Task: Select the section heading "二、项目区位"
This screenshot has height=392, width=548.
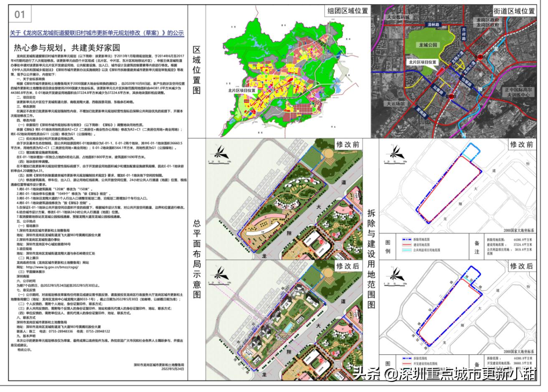Action: point(27,97)
